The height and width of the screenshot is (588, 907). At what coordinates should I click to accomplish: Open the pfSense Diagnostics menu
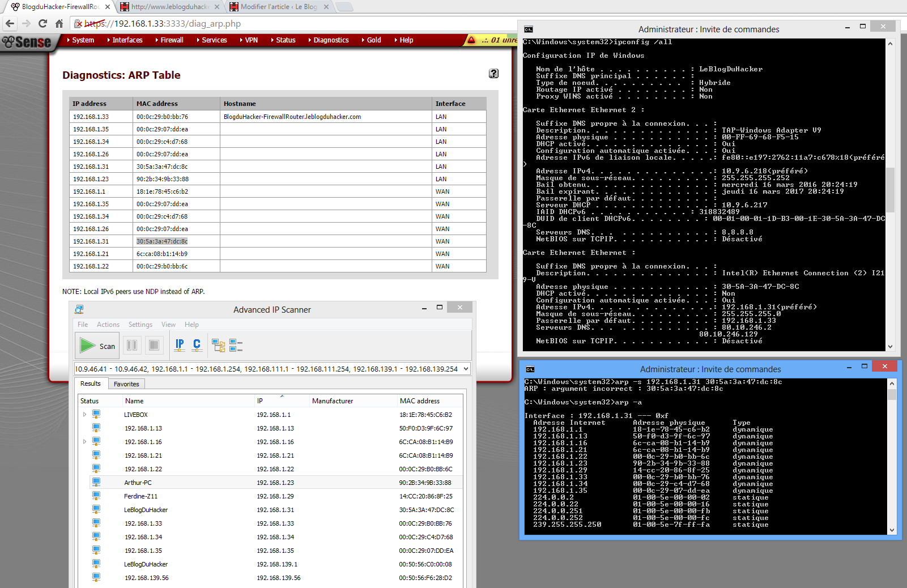click(329, 40)
